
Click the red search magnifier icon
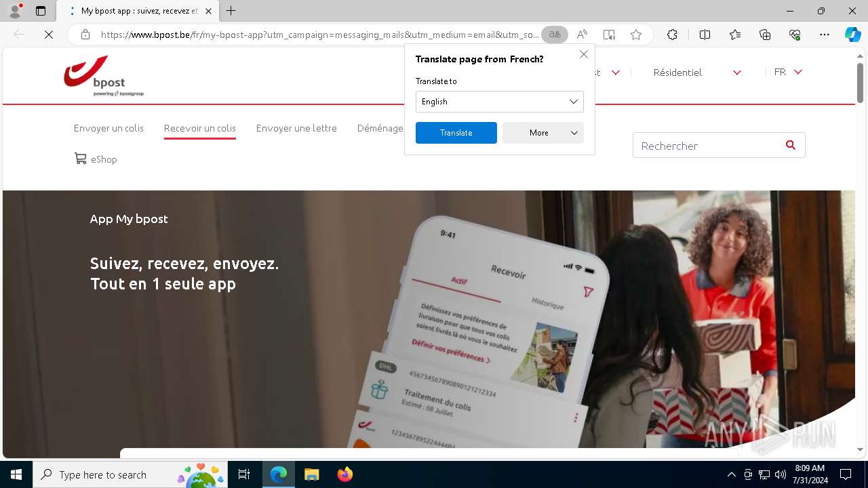pos(790,145)
